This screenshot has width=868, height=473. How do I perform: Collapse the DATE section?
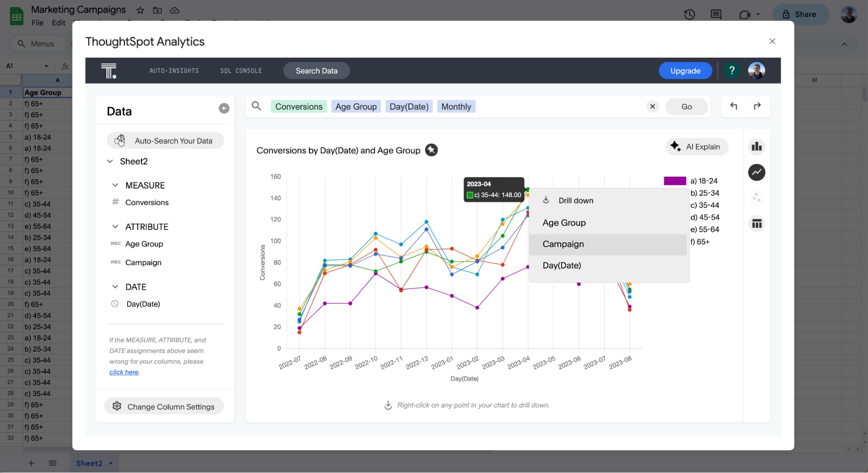[x=115, y=287]
